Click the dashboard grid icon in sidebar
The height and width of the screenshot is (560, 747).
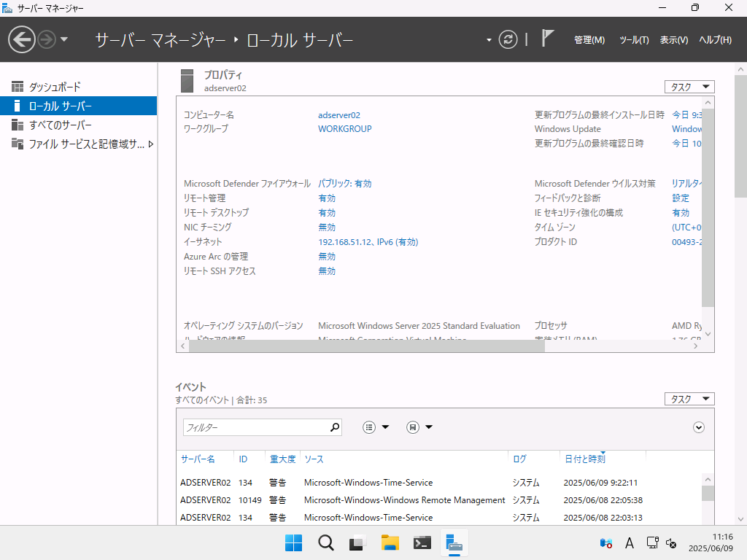point(18,87)
